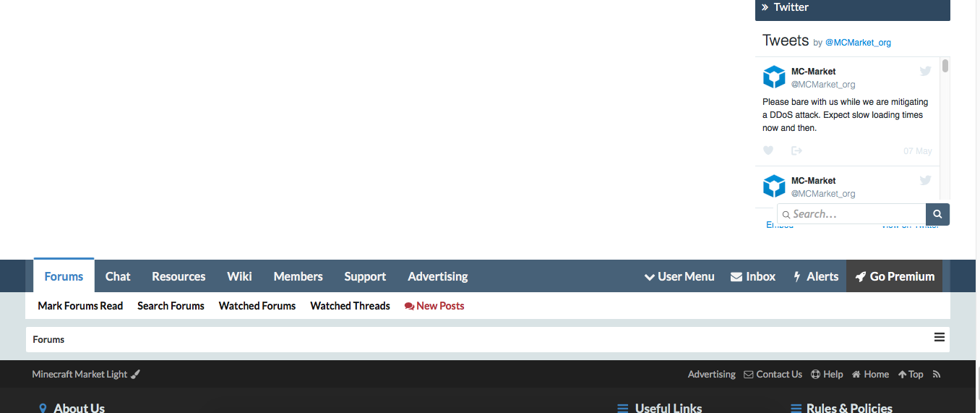980x413 pixels.
Task: Click MC-Market name in the first tweet
Action: [x=813, y=72]
